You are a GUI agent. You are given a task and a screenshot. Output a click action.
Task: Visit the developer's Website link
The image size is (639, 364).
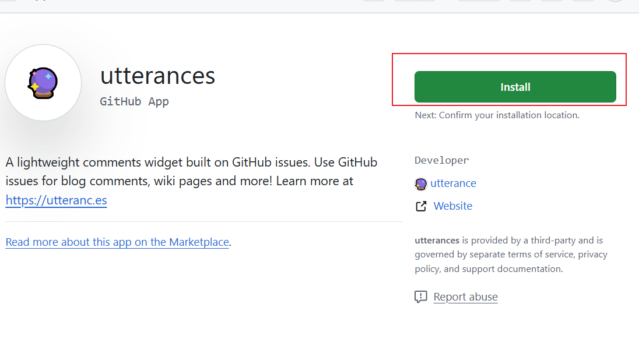click(x=452, y=206)
